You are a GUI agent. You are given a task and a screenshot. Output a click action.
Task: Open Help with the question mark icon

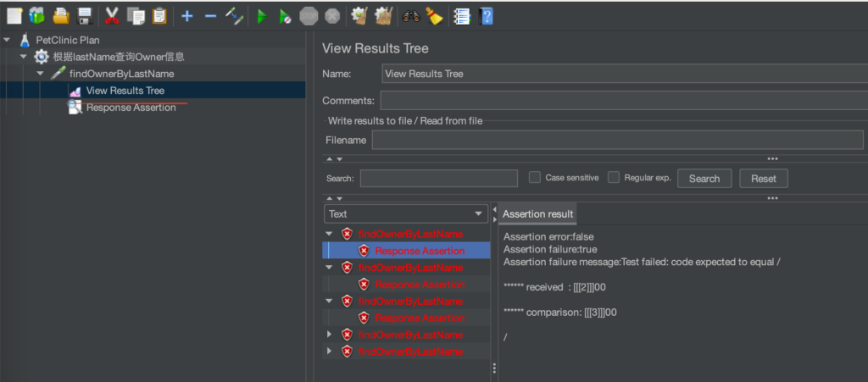point(487,17)
